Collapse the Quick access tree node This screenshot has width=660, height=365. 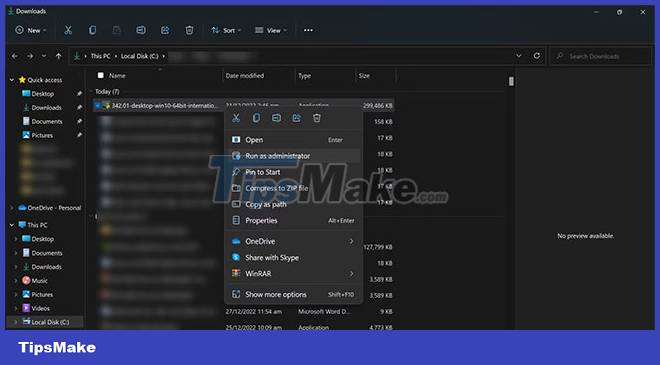[12, 80]
